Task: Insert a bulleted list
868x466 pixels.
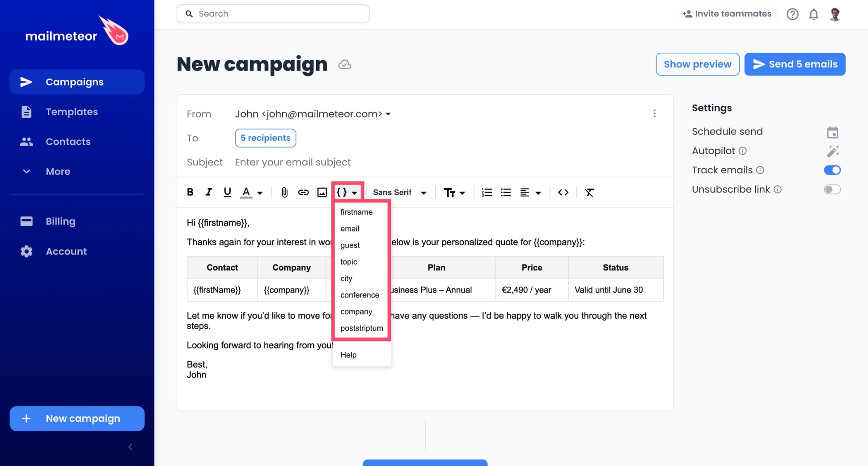Action: click(x=506, y=193)
